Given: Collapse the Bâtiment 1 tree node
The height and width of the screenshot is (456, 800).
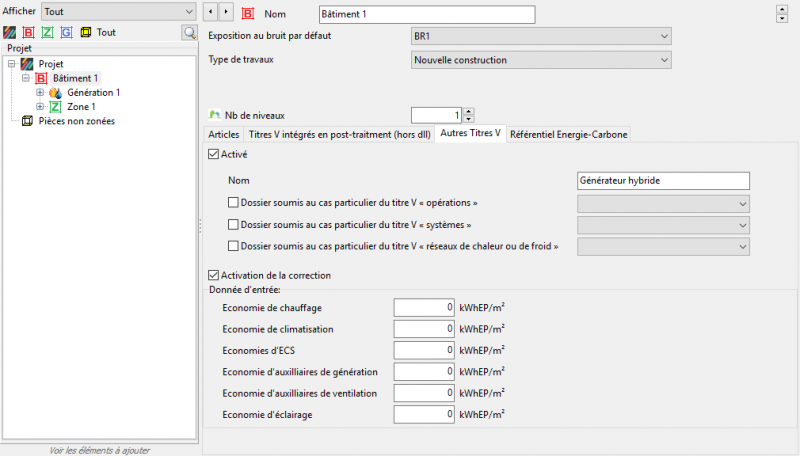Looking at the screenshot, I should tap(26, 78).
